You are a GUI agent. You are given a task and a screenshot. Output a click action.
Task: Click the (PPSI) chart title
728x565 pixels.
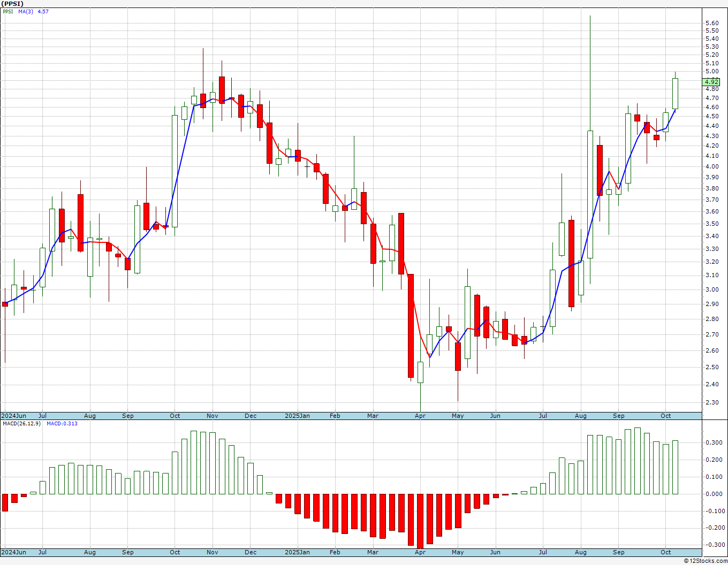tap(12, 4)
